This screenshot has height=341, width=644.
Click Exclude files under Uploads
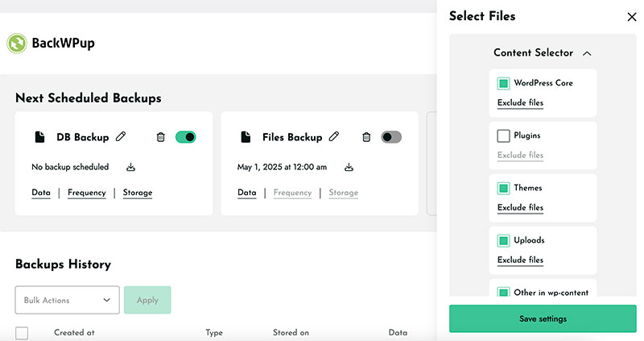tap(520, 260)
